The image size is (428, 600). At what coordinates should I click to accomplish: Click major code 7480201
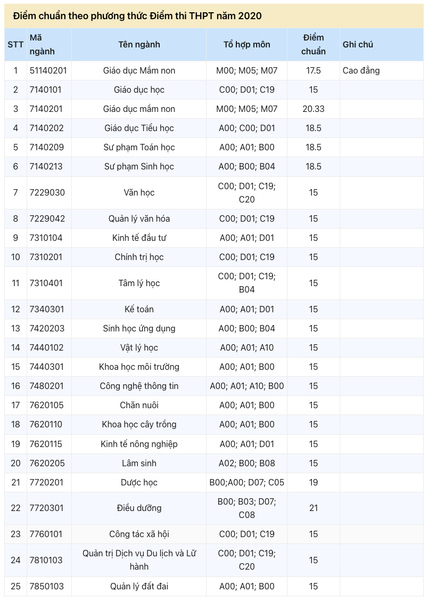tap(47, 386)
